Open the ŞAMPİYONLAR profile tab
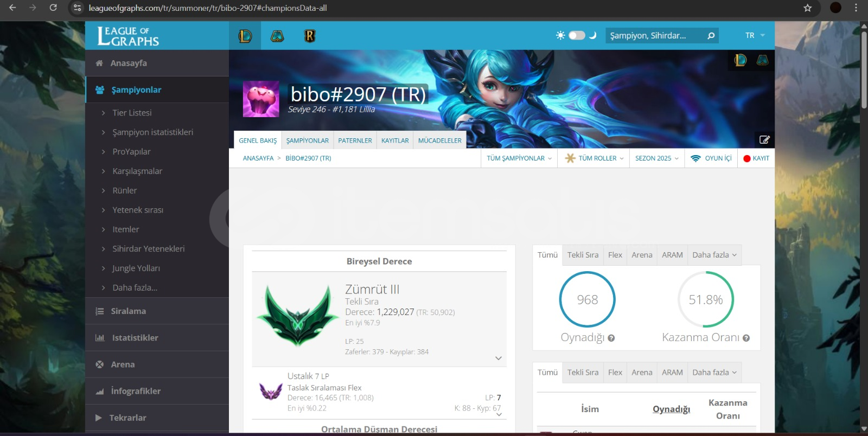Viewport: 868px width, 436px height. pos(308,140)
